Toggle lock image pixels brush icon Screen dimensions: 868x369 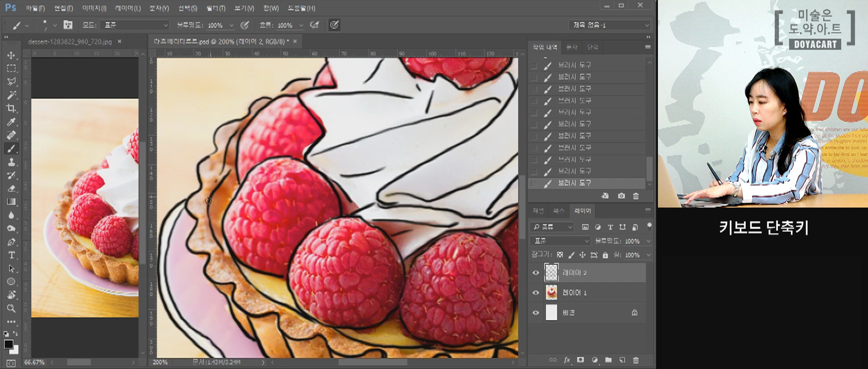pos(571,255)
